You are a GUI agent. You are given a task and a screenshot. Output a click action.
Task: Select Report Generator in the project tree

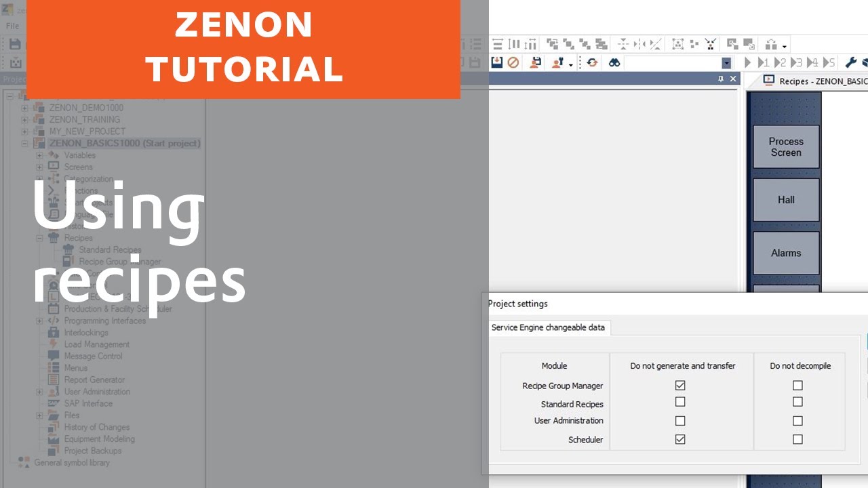pos(95,380)
